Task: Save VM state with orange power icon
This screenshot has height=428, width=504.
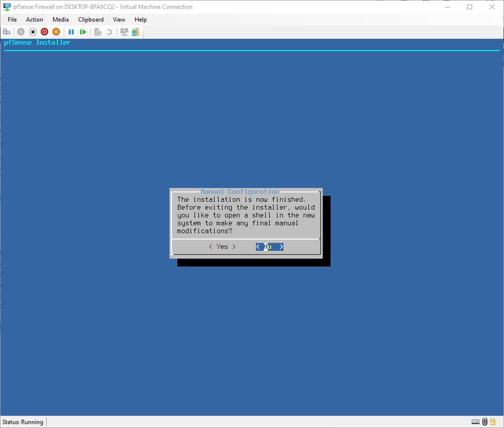Action: pos(56,32)
